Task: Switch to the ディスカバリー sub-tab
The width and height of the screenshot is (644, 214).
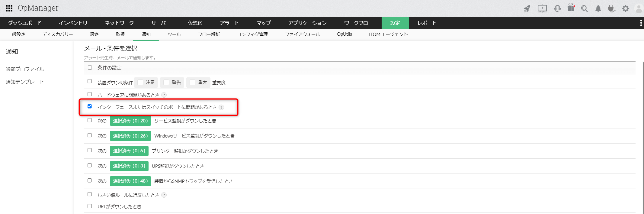Action: coord(57,34)
